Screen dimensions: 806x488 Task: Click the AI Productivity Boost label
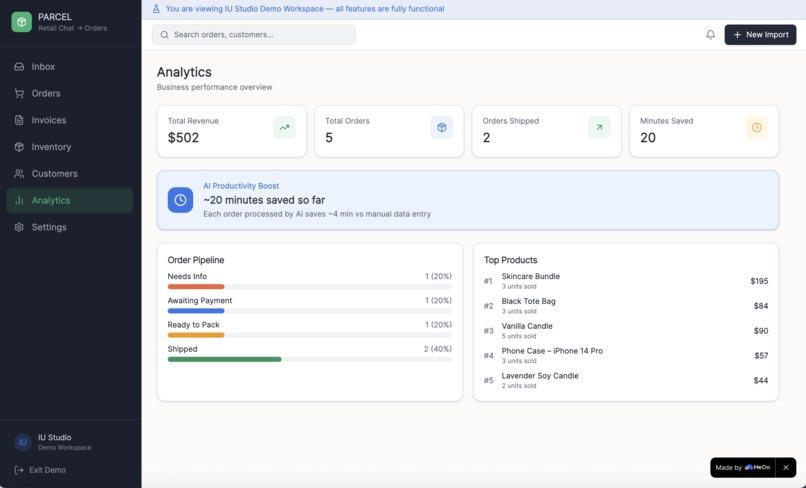(241, 186)
